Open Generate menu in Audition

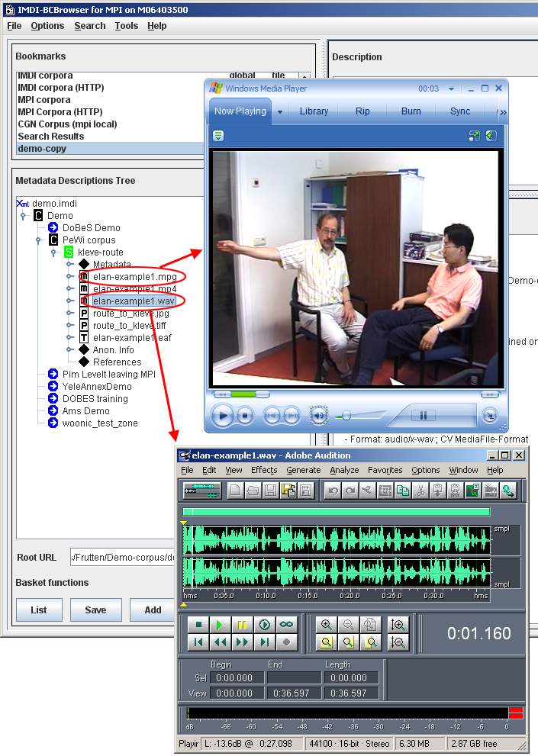coord(304,470)
